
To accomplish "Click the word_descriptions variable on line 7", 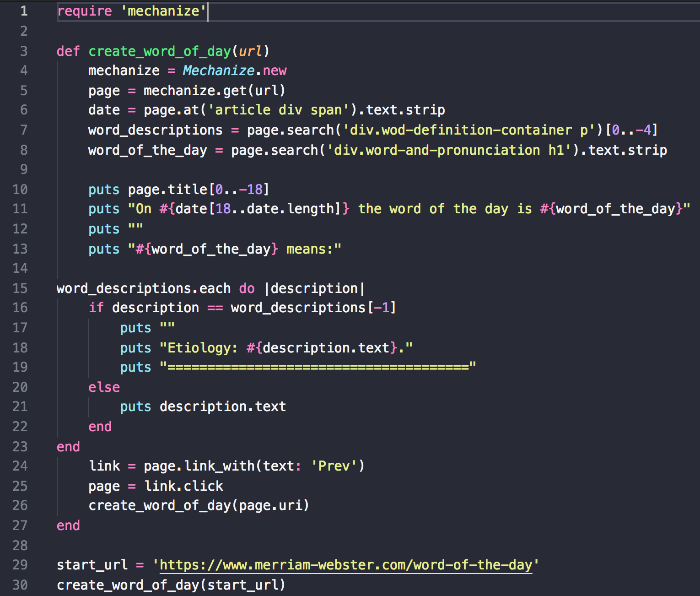I will tap(155, 130).
